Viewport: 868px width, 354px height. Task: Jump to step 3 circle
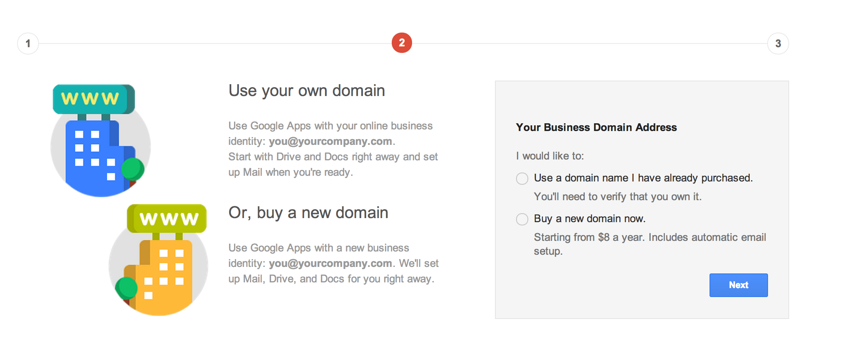(778, 44)
